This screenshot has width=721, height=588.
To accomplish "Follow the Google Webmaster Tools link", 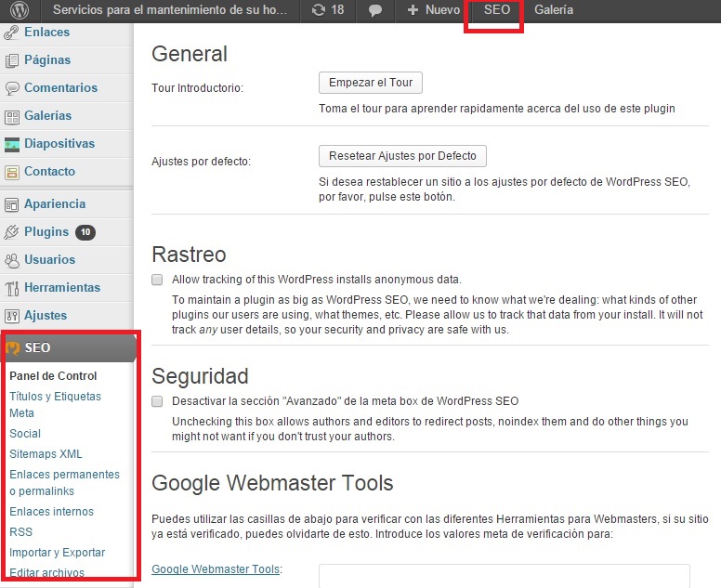I will [x=216, y=569].
